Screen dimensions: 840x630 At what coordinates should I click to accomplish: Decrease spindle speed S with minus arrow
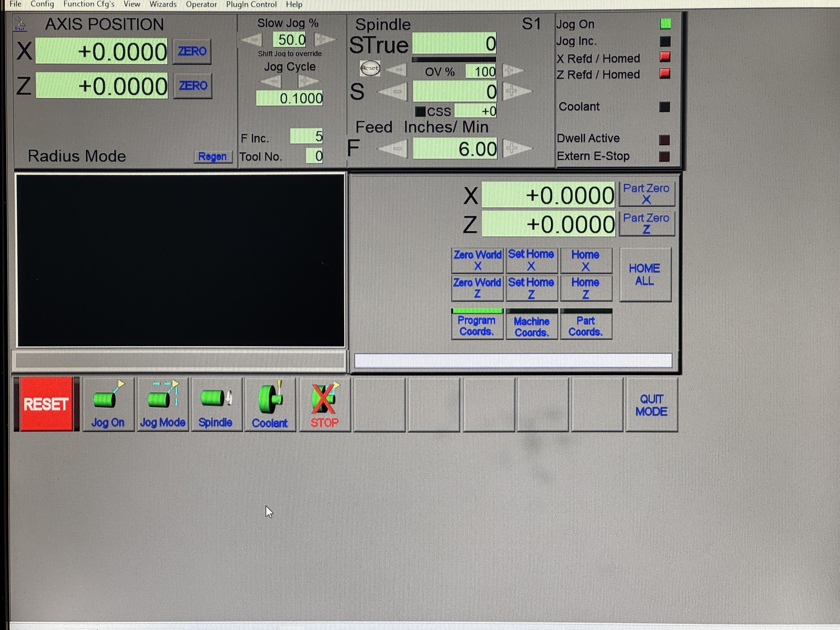(393, 91)
